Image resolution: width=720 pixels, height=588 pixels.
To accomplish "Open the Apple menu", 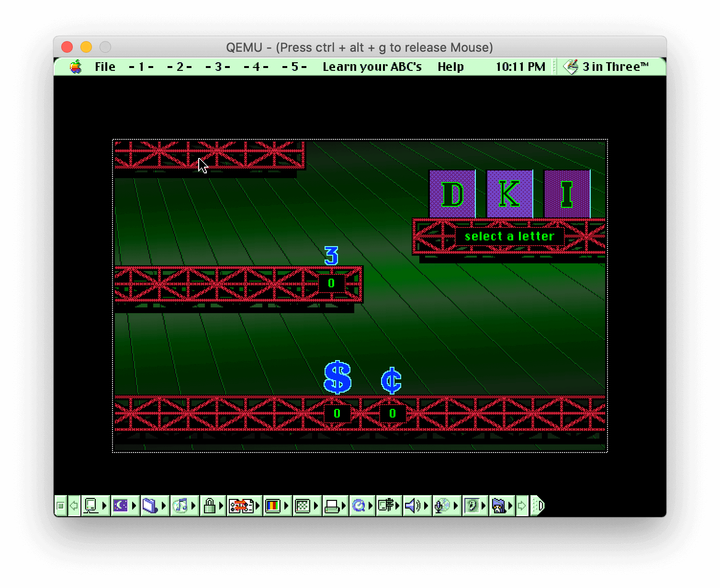I will click(76, 67).
